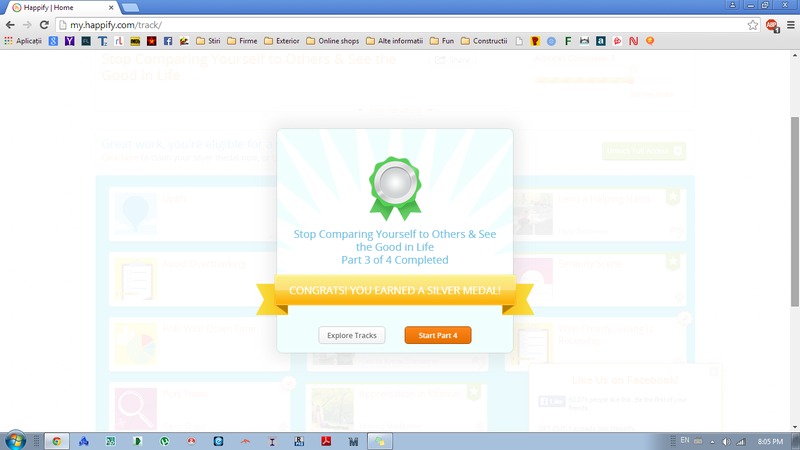This screenshot has height=450, width=800.
Task: Open the Facebook bookmark icon
Action: pos(168,41)
